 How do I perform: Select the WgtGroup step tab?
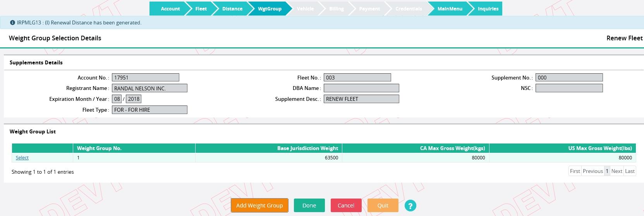270,9
